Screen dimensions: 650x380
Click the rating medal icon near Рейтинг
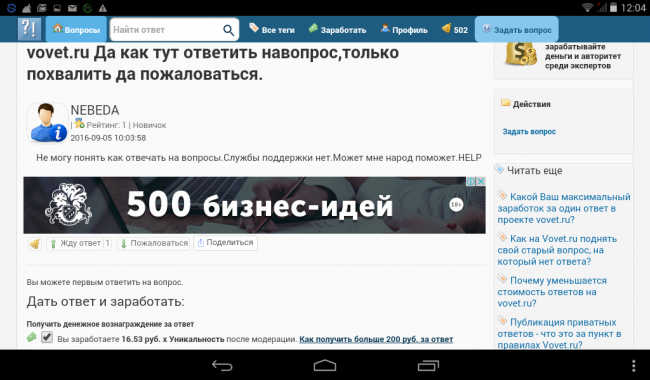click(80, 123)
